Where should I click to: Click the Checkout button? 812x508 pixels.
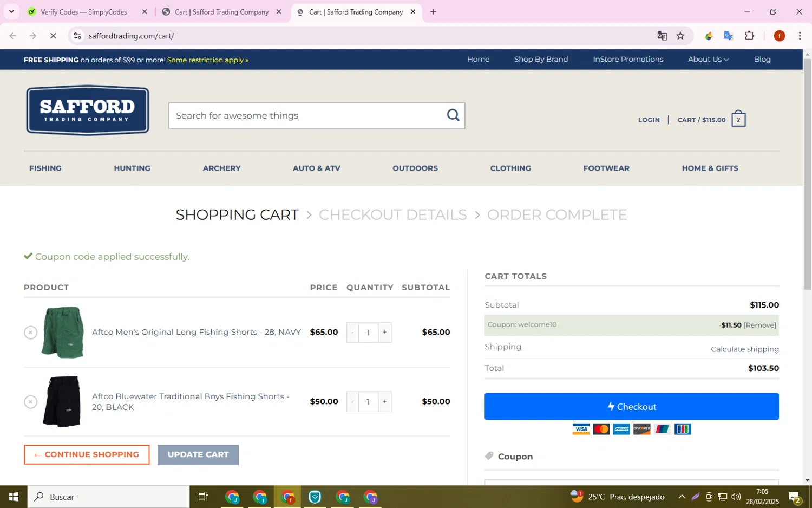[632, 406]
